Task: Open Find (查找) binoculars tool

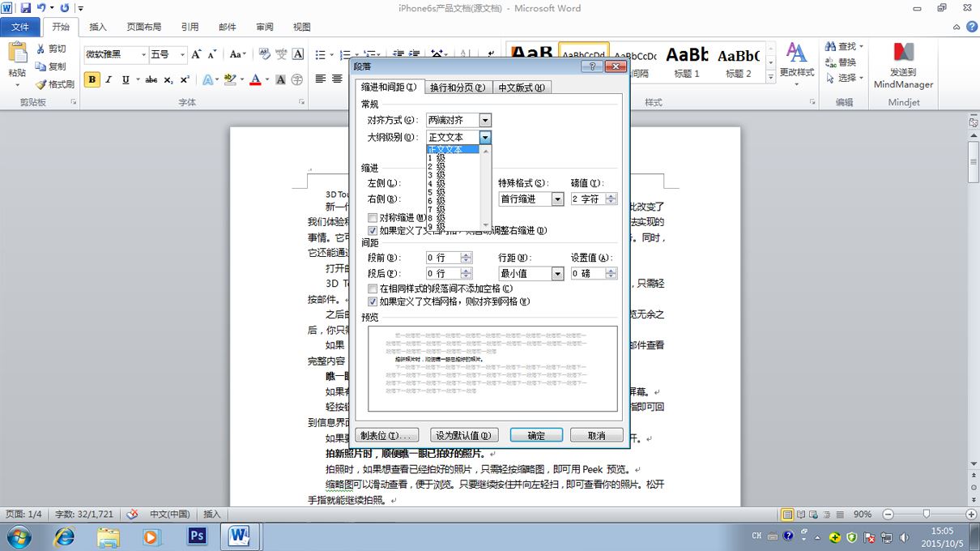Action: [844, 47]
